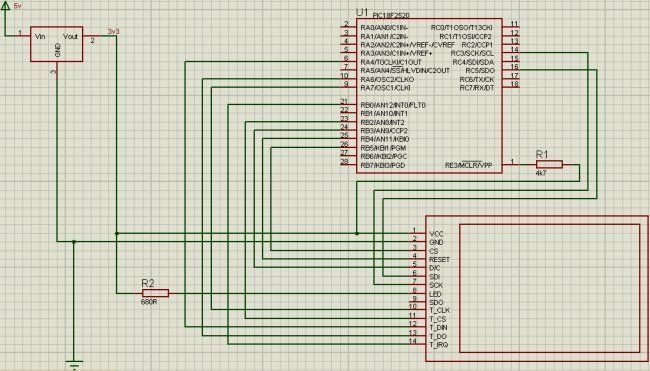Click the ground symbol at bottom

(x=74, y=365)
